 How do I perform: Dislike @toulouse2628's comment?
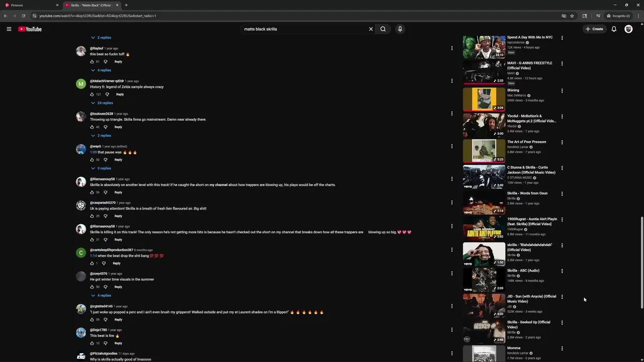coord(105,127)
